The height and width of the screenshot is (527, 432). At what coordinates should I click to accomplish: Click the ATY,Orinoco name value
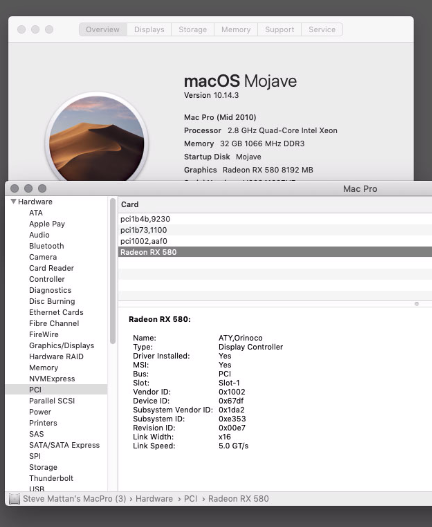[x=240, y=338]
